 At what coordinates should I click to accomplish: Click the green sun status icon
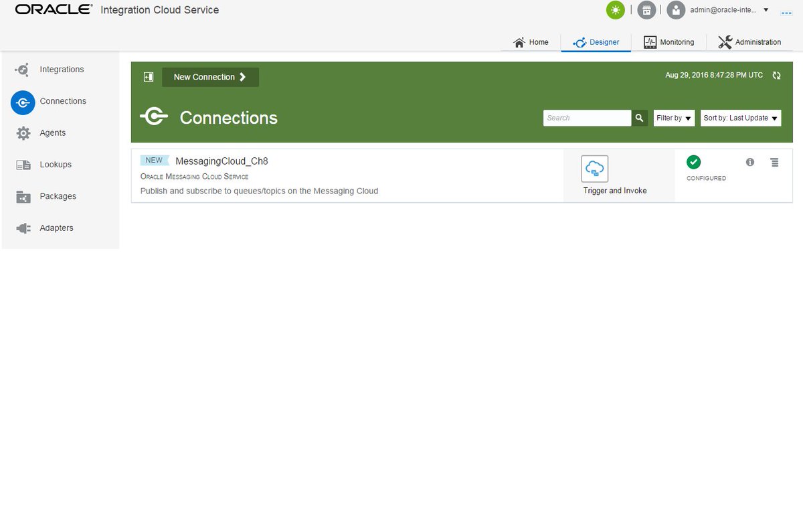pos(615,9)
